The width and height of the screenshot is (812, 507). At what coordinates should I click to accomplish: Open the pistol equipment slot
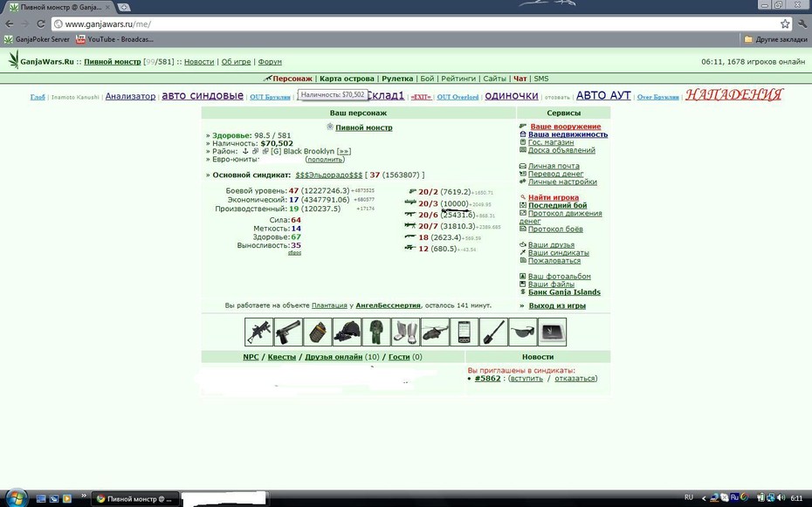coord(288,332)
